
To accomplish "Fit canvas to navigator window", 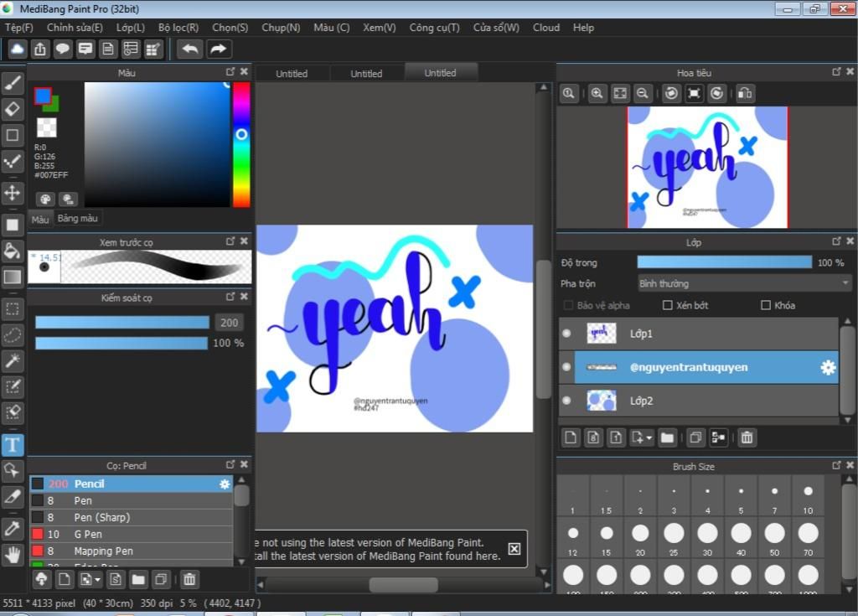I will (620, 94).
